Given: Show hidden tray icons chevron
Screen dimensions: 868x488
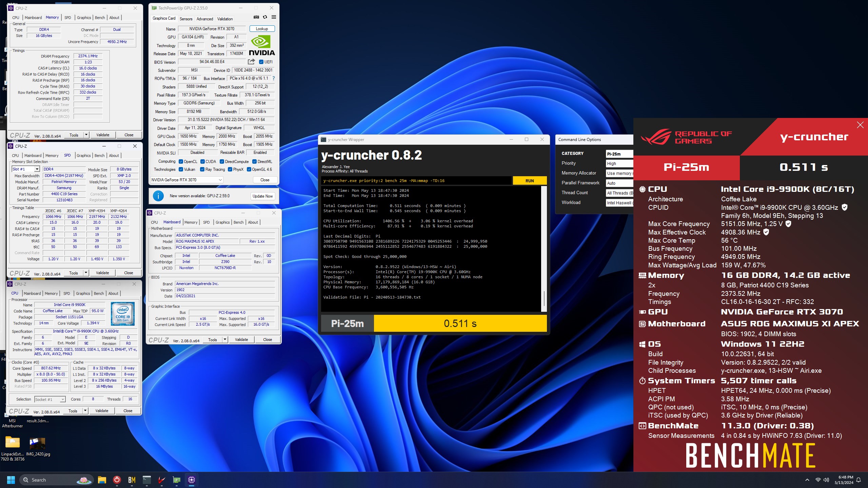Looking at the screenshot, I should click(x=807, y=480).
